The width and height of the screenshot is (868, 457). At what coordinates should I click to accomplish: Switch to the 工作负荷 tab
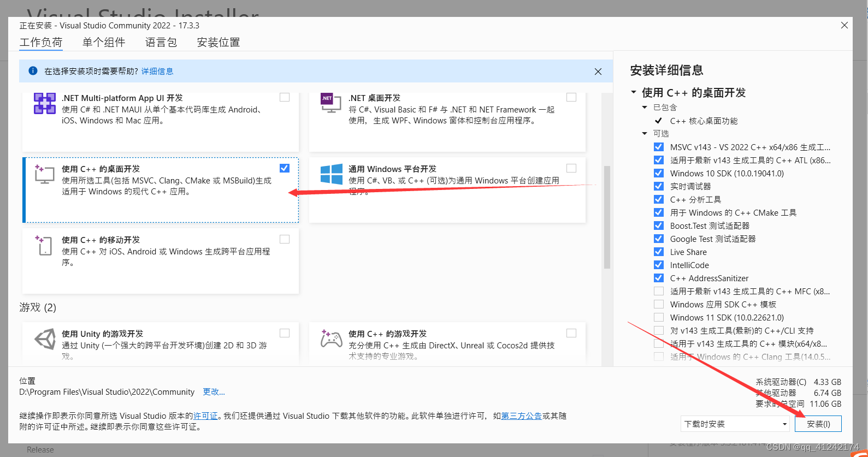41,42
